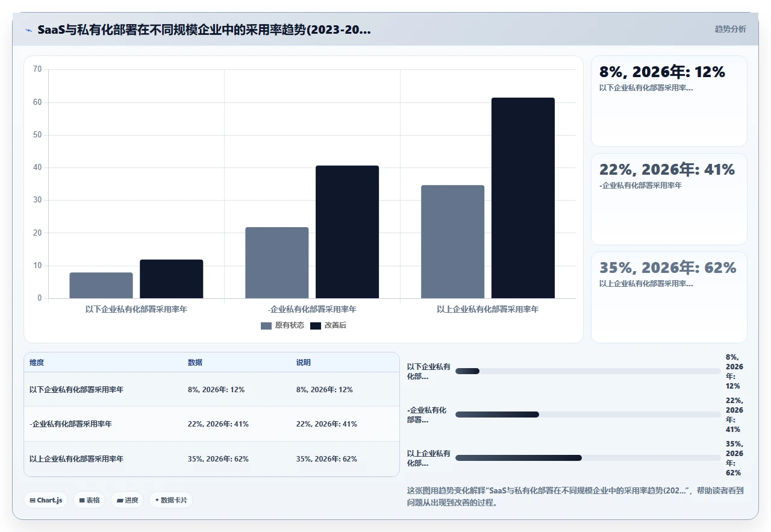771x532 pixels.
Task: Select the Chart.js tag chip
Action: point(46,500)
